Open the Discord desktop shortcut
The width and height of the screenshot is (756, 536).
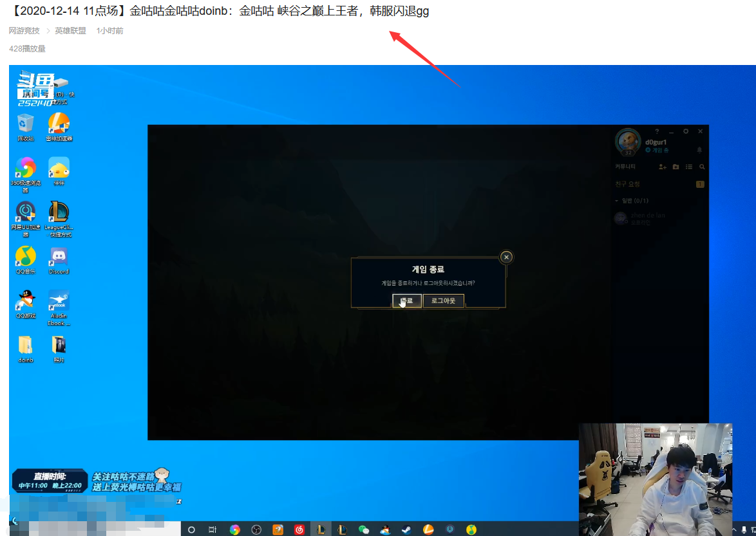(59, 260)
